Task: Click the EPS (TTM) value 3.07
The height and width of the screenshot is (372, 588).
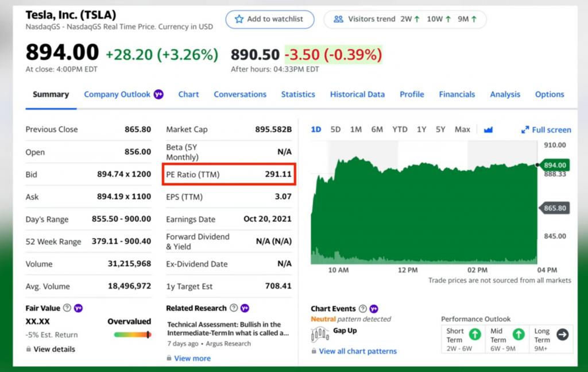Action: point(283,196)
